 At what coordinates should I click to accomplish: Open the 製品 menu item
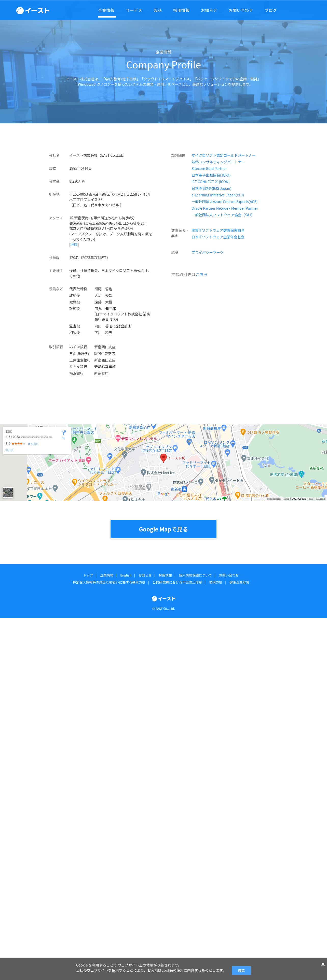pos(158,10)
